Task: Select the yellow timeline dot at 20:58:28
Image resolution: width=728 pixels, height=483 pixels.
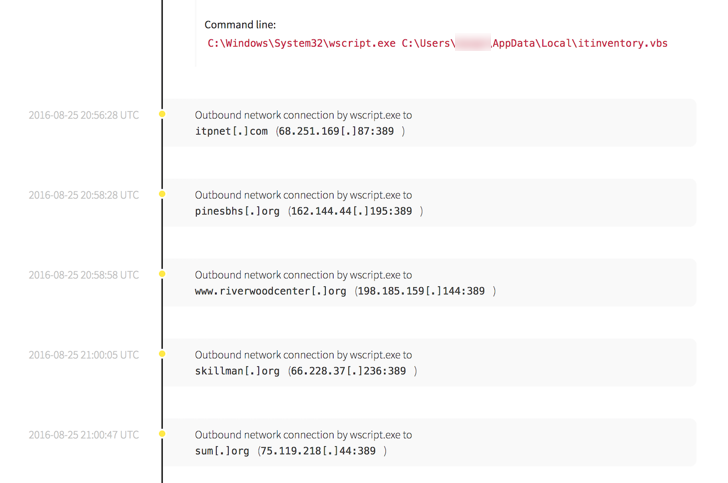Action: coord(162,195)
